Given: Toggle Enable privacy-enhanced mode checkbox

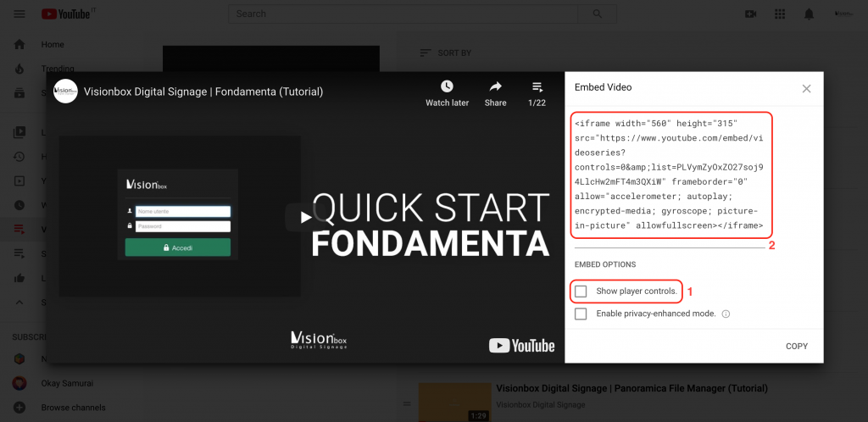Looking at the screenshot, I should tap(581, 314).
